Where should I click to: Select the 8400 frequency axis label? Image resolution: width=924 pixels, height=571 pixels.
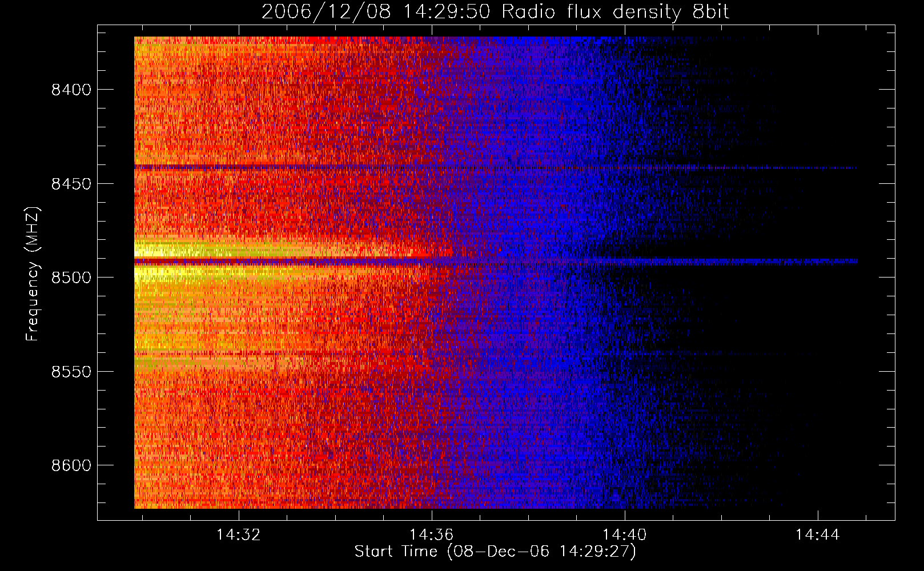pyautogui.click(x=71, y=90)
